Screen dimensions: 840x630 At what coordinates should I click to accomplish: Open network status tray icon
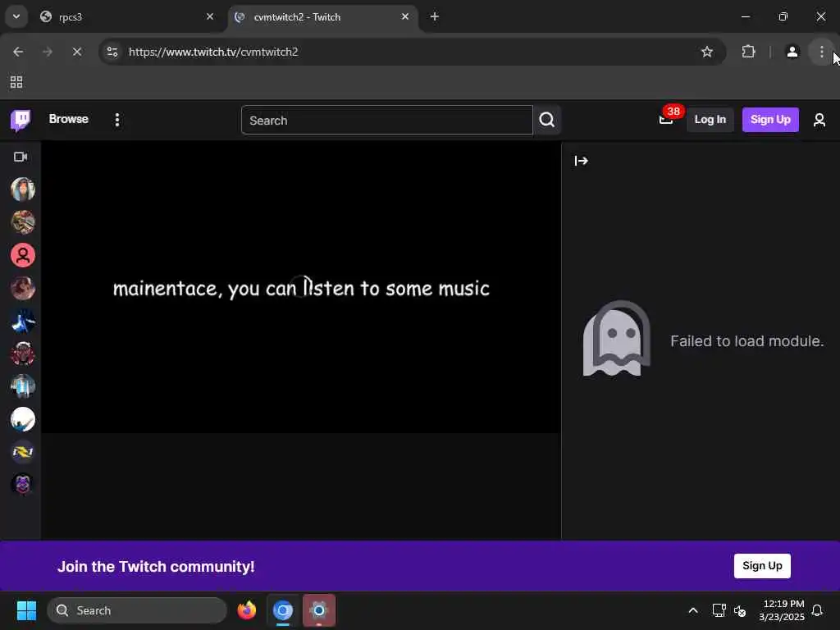coord(719,610)
